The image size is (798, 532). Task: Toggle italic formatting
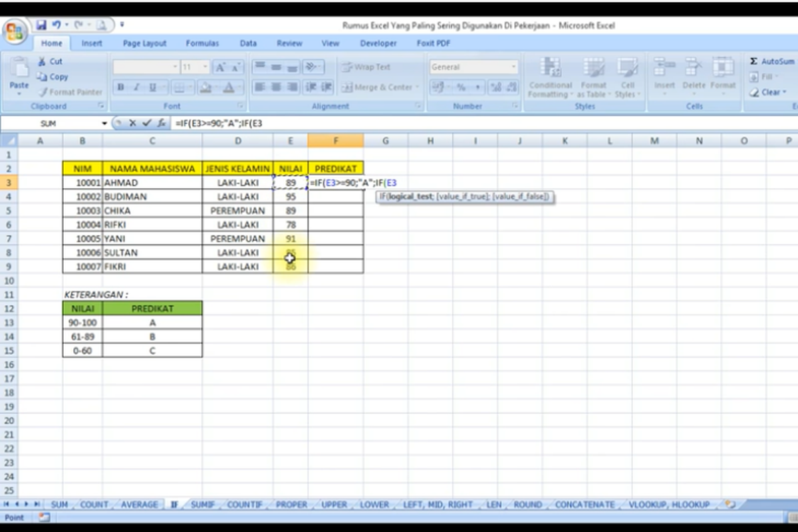[136, 86]
